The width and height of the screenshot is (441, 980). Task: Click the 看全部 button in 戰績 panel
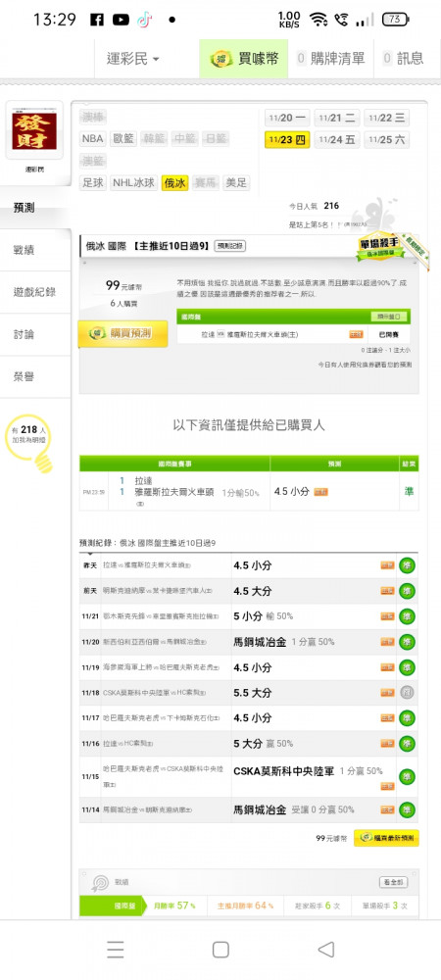coord(394,882)
